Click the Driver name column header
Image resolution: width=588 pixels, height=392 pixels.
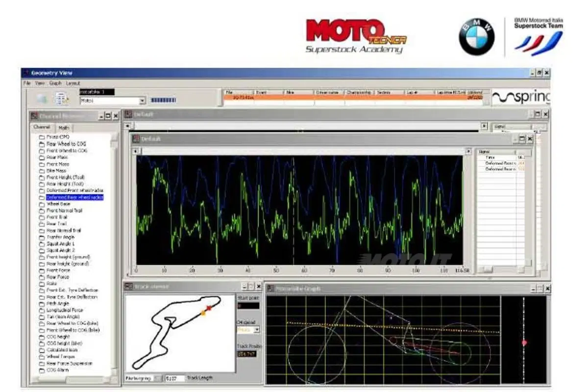[x=329, y=92]
